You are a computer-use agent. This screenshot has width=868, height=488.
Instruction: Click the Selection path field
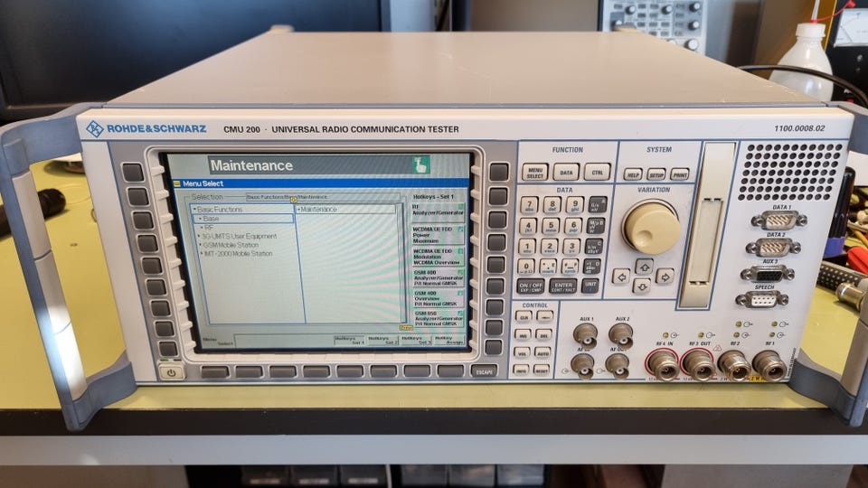pos(323,197)
